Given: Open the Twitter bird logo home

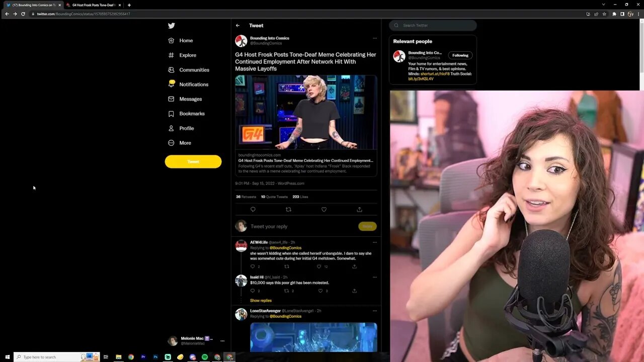Looking at the screenshot, I should (172, 26).
